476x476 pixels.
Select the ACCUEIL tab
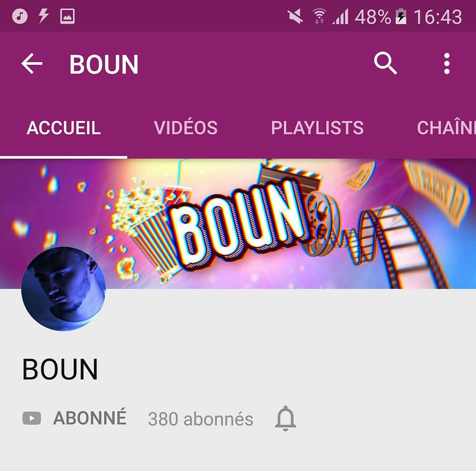pyautogui.click(x=63, y=127)
